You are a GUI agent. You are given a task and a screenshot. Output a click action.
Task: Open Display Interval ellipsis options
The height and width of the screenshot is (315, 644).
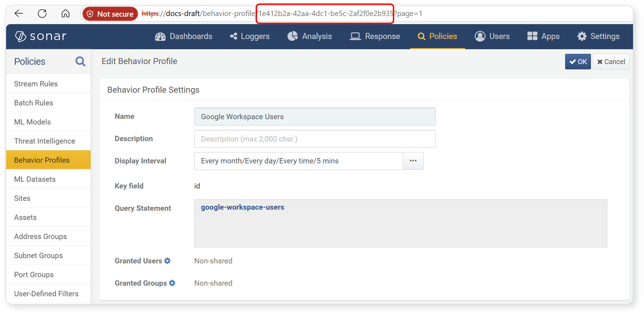(413, 161)
